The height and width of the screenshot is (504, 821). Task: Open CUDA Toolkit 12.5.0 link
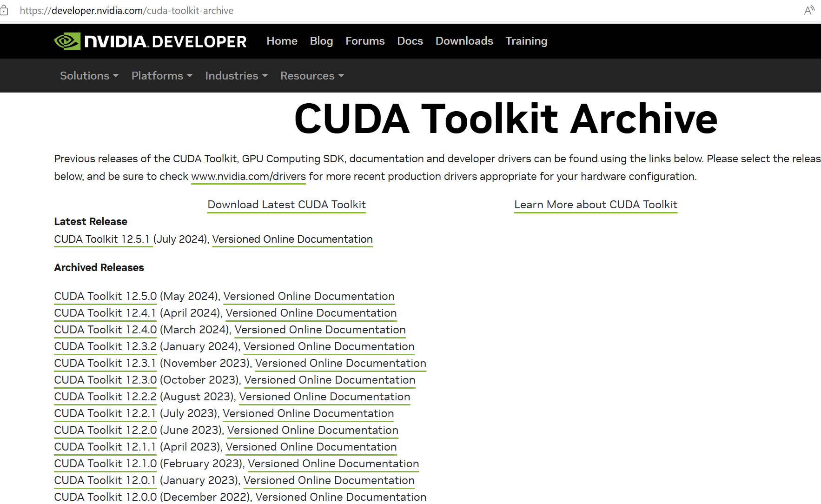pos(106,297)
